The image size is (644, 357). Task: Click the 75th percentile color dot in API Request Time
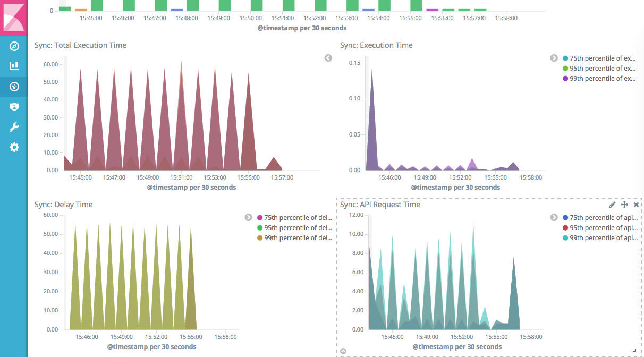click(565, 218)
